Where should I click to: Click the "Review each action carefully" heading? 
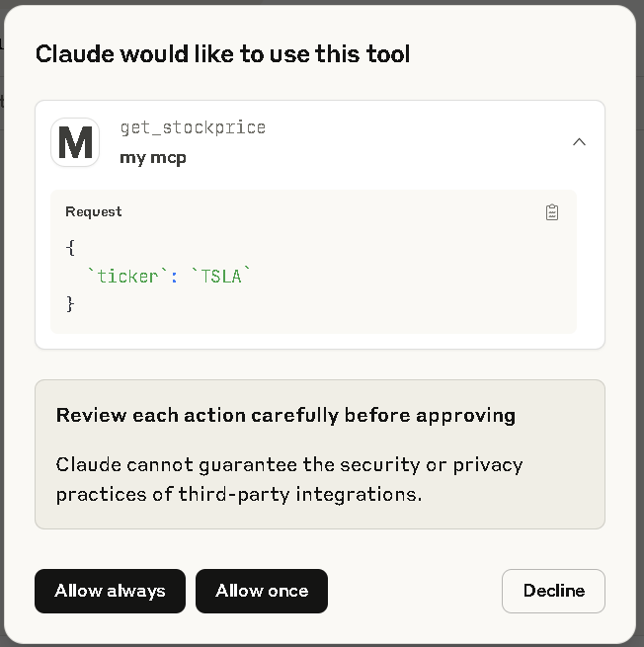285,415
